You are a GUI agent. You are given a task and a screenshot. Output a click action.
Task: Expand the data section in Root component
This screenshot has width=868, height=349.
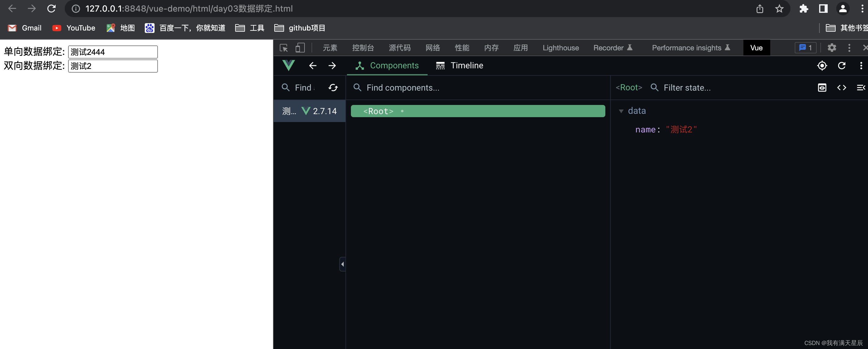click(621, 111)
